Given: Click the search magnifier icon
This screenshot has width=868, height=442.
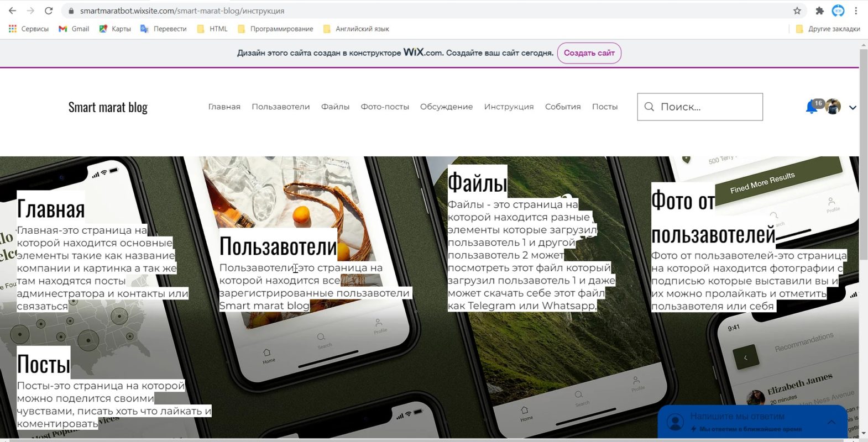Looking at the screenshot, I should (649, 107).
